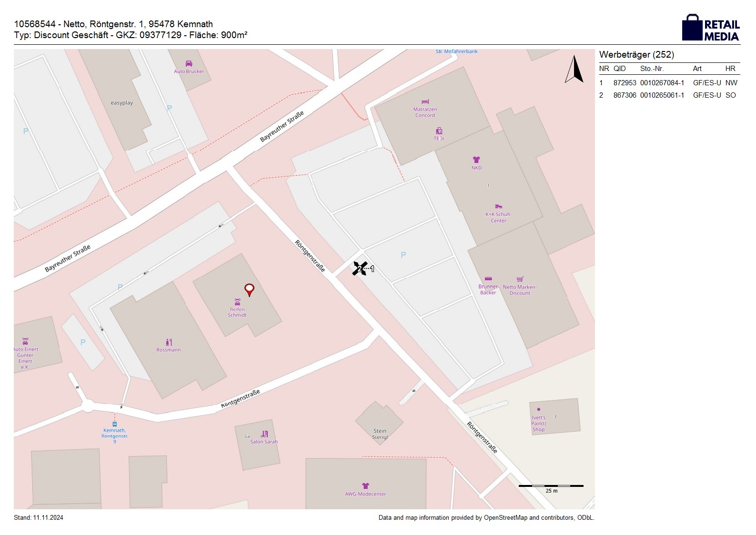Click the Ivett's Pain(t) Shop label

click(539, 424)
